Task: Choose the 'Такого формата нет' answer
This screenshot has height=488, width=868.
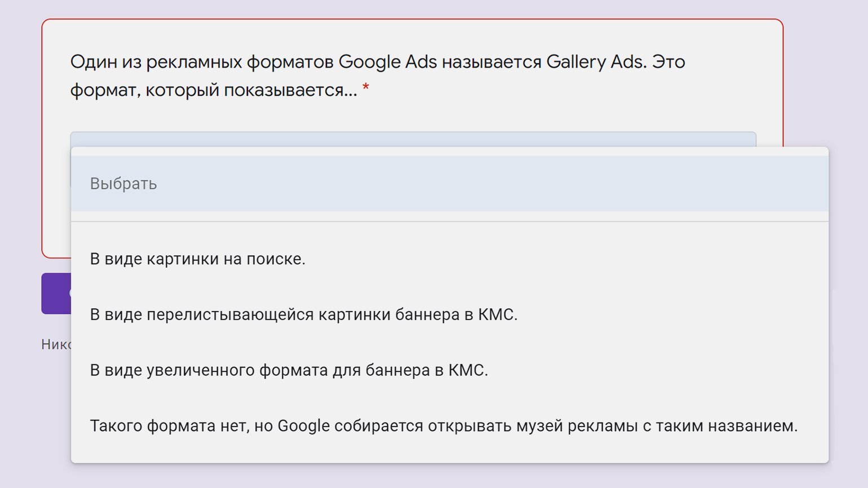Action: [x=449, y=425]
